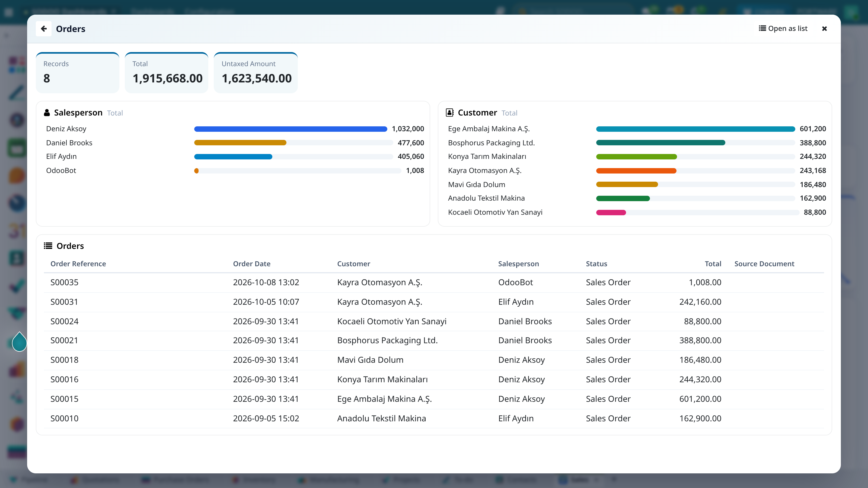This screenshot has height=488, width=868.
Task: Click the teal droplet icon in sidebar
Action: point(19,342)
